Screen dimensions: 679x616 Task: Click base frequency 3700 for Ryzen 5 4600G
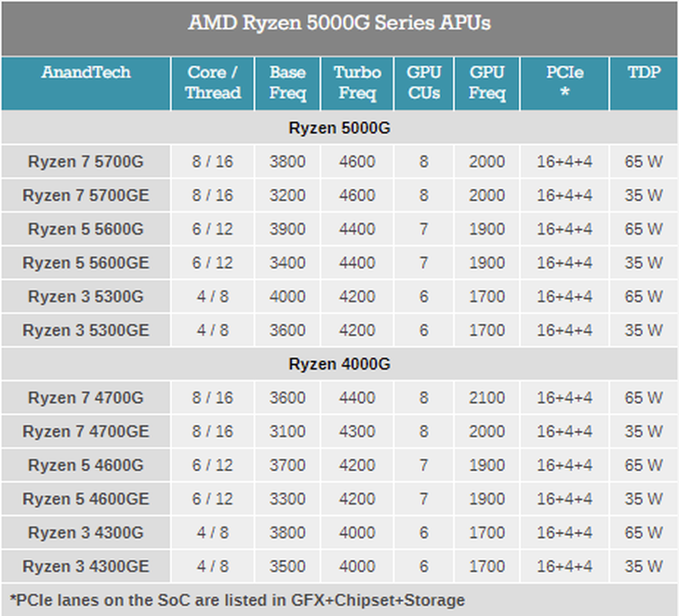point(287,465)
